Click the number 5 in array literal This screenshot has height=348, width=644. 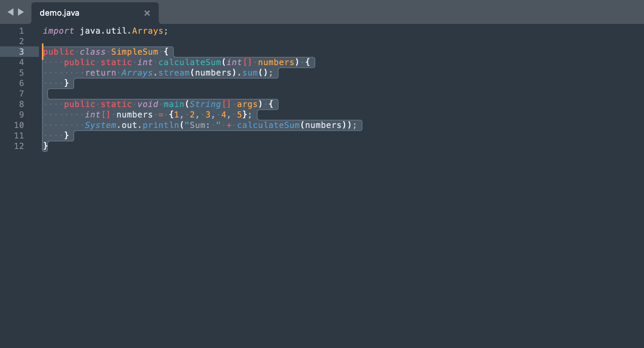click(x=239, y=115)
